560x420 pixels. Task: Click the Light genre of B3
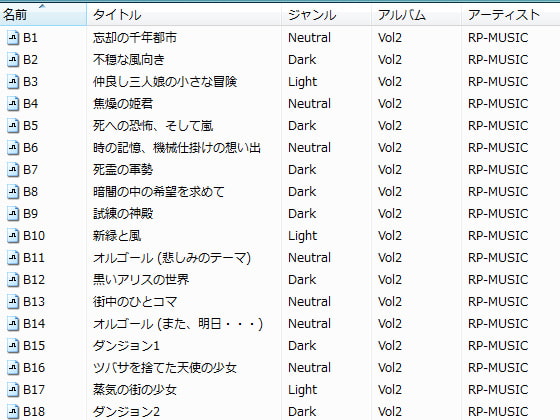pos(302,82)
